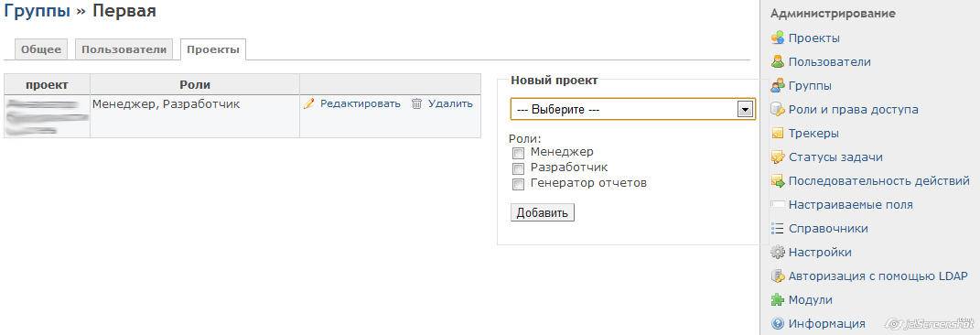Click the pencil icon next to Редактировать
This screenshot has width=980, height=335.
tap(308, 103)
